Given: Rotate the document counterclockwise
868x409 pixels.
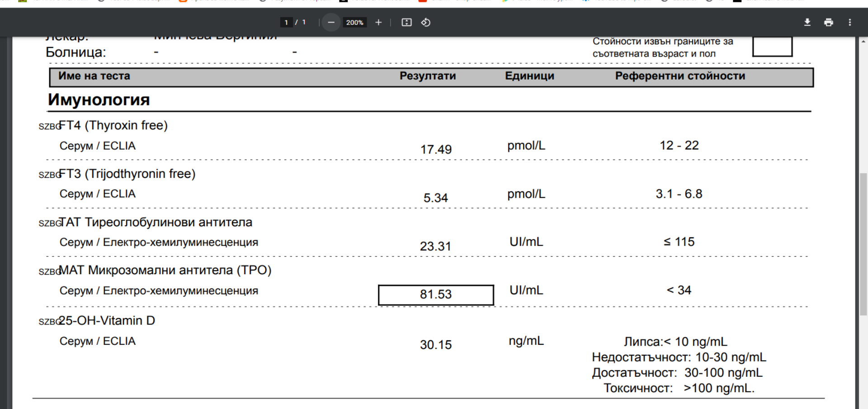Looking at the screenshot, I should 426,23.
